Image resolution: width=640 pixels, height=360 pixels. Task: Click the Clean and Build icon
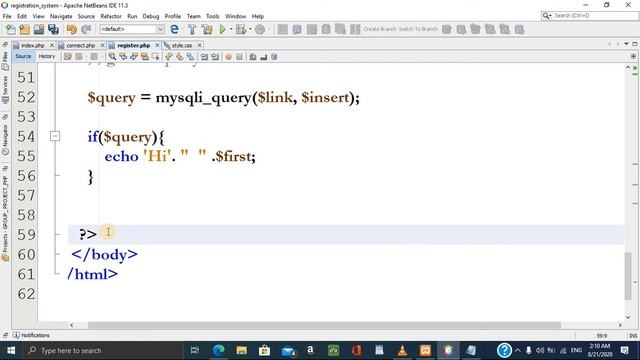point(207,29)
